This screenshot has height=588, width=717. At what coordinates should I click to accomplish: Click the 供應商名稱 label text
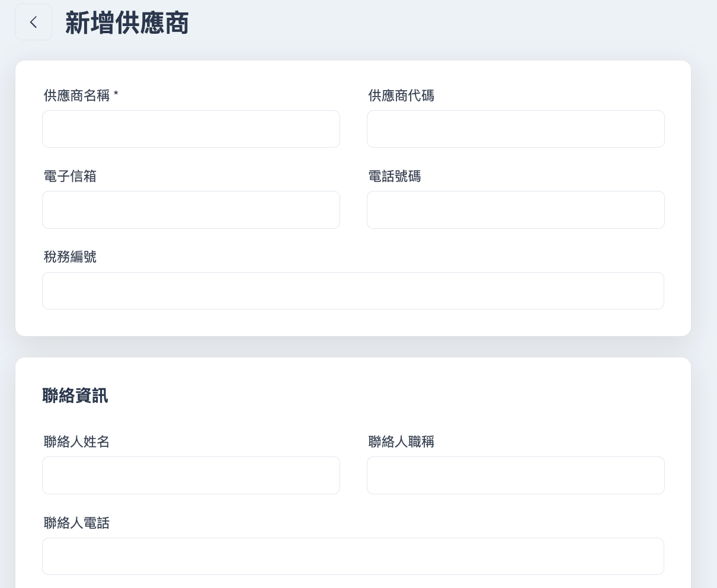(x=76, y=95)
